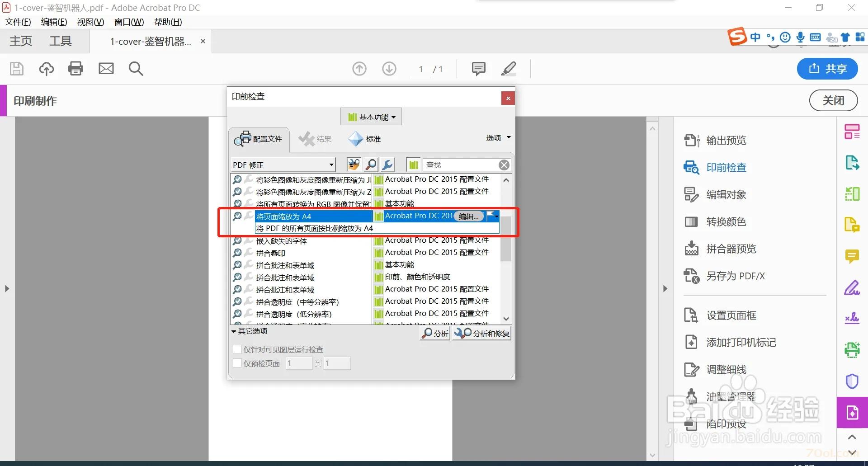The image size is (868, 466).
Task: Select 输出预览 in print production panel
Action: point(726,141)
